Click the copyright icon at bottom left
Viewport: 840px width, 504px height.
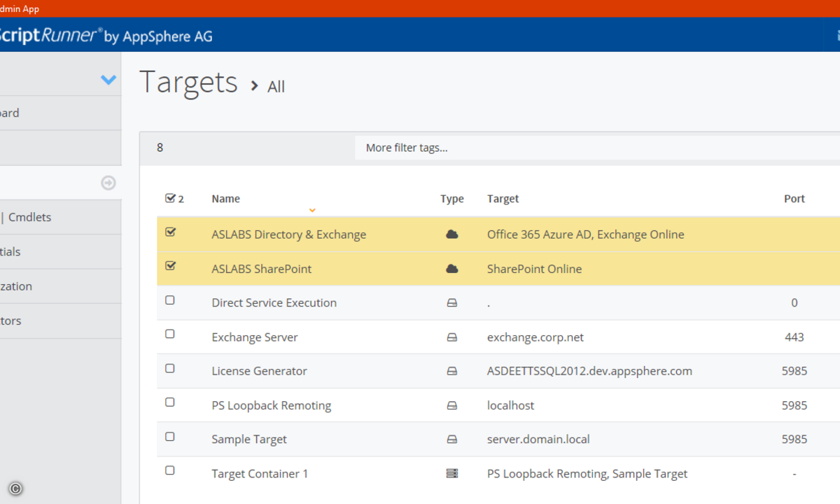tap(15, 489)
